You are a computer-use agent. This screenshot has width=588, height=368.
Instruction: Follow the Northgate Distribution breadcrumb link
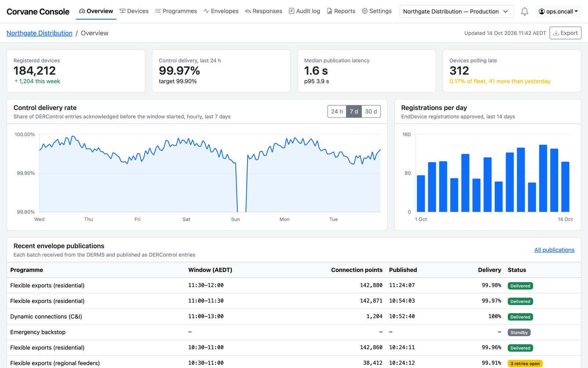point(39,33)
